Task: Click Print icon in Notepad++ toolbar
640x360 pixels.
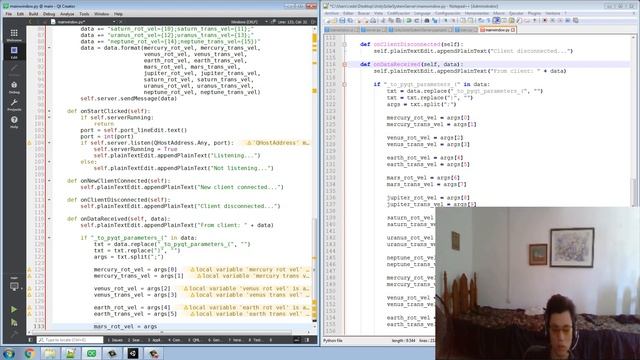Action: coord(373,20)
